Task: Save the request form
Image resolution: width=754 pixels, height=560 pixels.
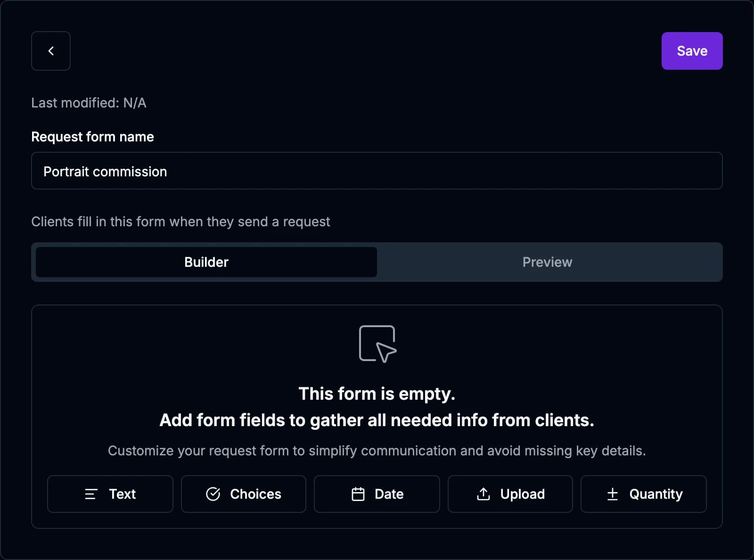Action: (x=692, y=51)
